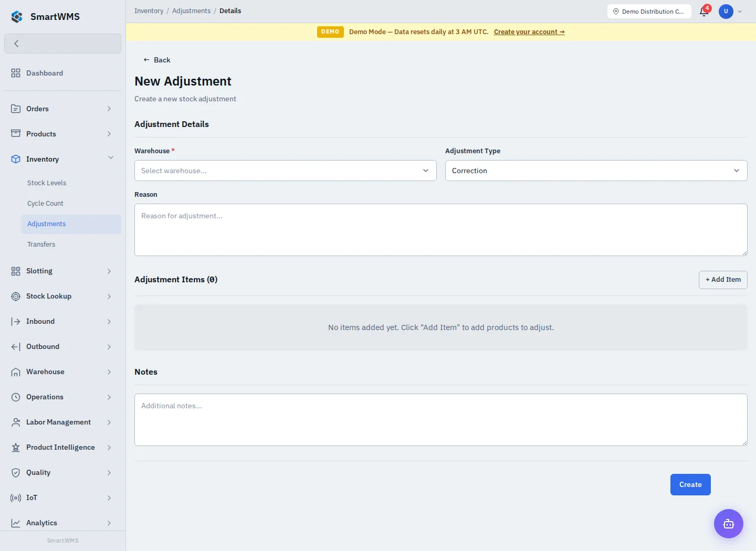This screenshot has height=551, width=756.
Task: Click the IoT signal icon
Action: tap(16, 498)
